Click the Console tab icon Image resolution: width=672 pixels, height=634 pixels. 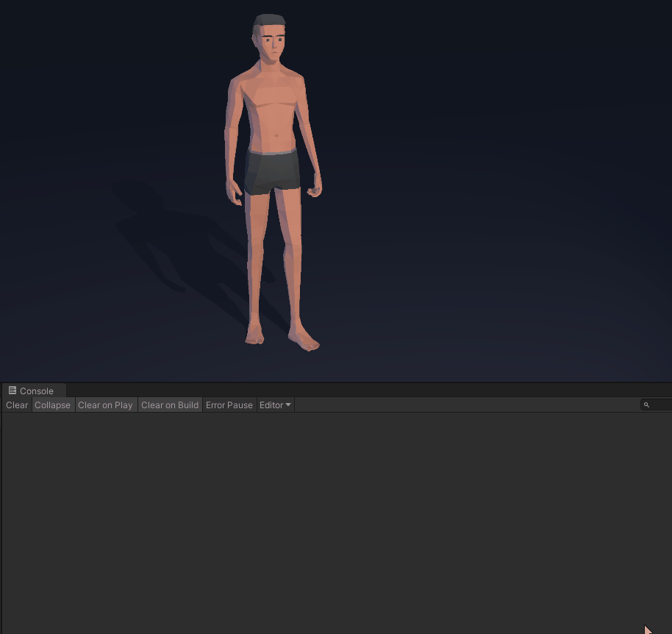12,391
